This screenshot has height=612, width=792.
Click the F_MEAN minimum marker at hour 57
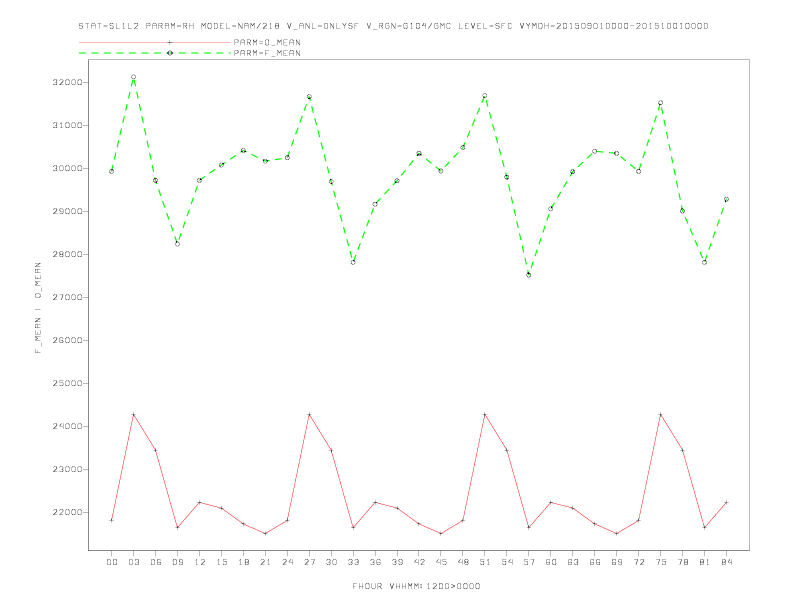click(529, 275)
